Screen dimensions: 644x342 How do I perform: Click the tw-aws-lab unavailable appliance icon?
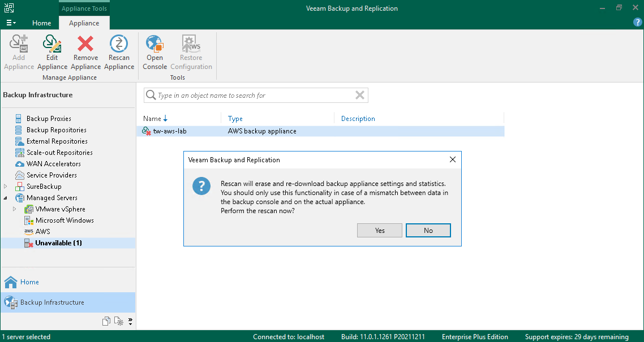click(x=146, y=131)
